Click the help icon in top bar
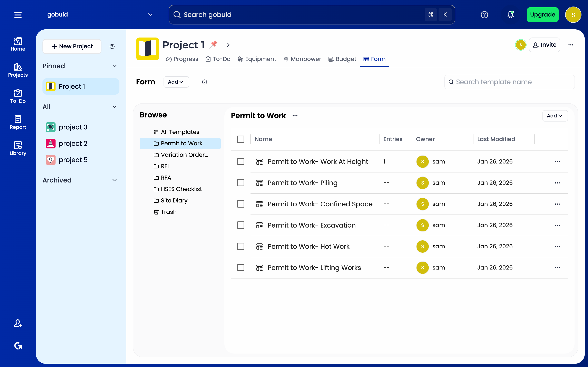 click(x=484, y=15)
